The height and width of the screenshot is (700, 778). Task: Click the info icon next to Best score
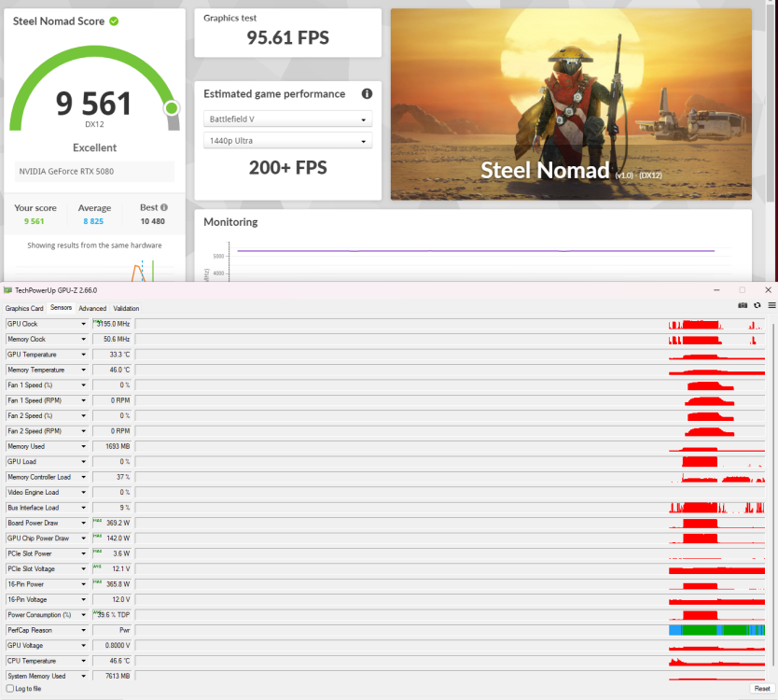click(x=164, y=207)
